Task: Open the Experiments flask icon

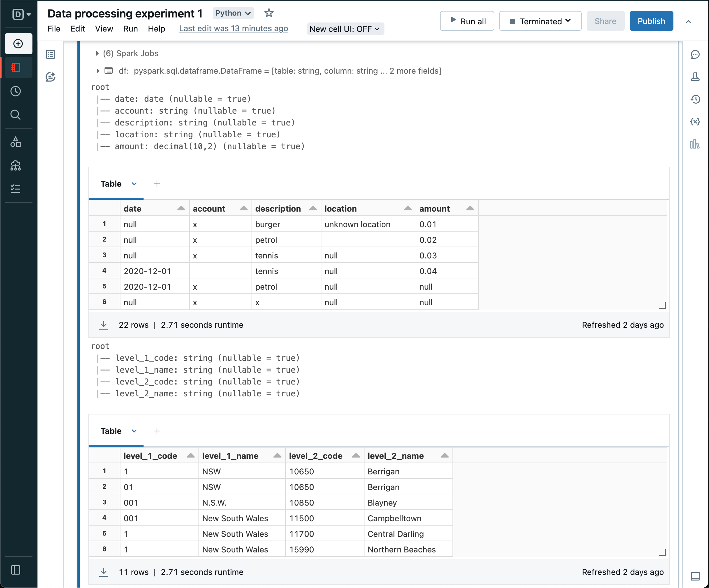Action: [695, 77]
